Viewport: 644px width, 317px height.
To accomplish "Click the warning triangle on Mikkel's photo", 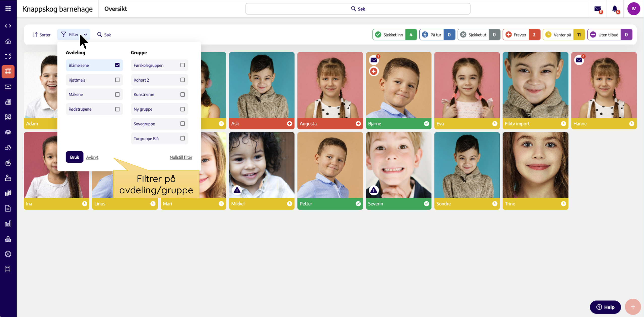I will [x=237, y=190].
